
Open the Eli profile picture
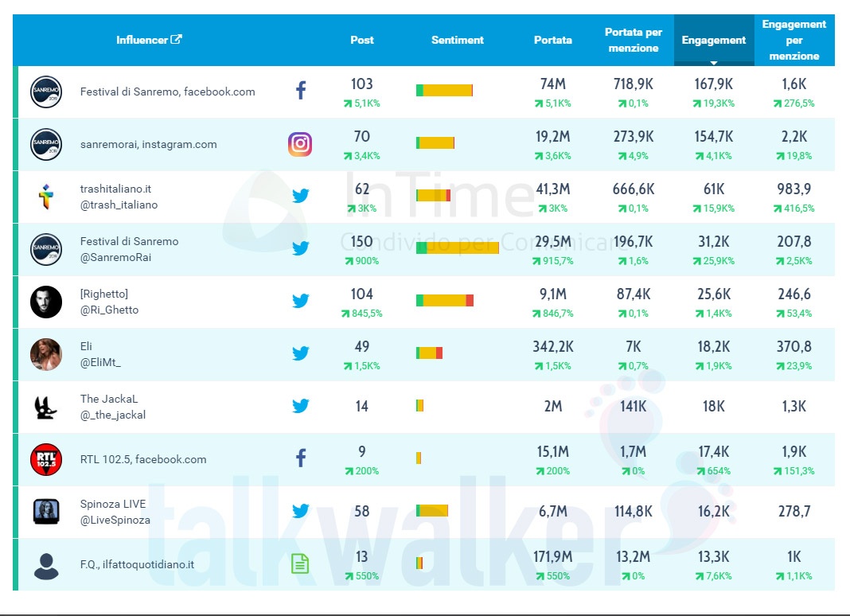[46, 355]
